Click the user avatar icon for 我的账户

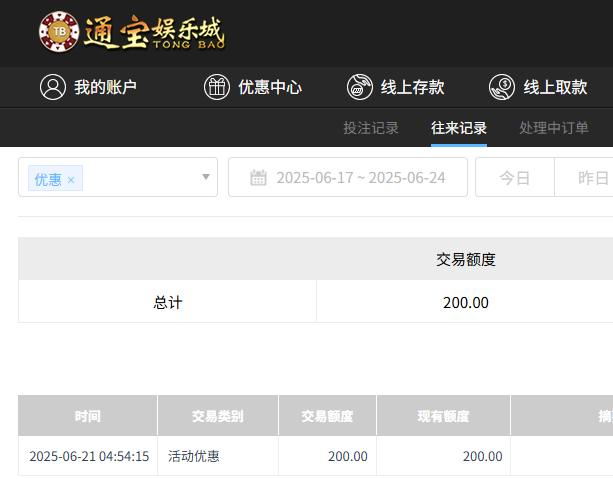point(53,87)
